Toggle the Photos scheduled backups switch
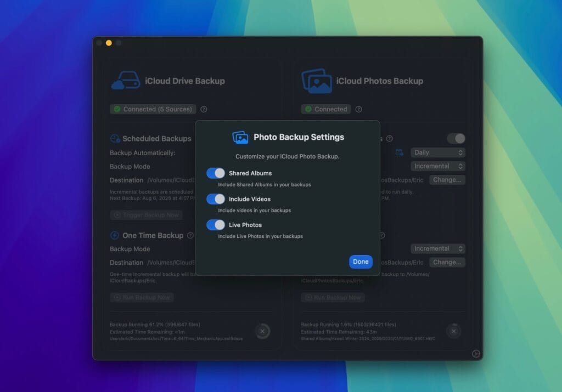The width and height of the screenshot is (562, 392). pyautogui.click(x=456, y=138)
